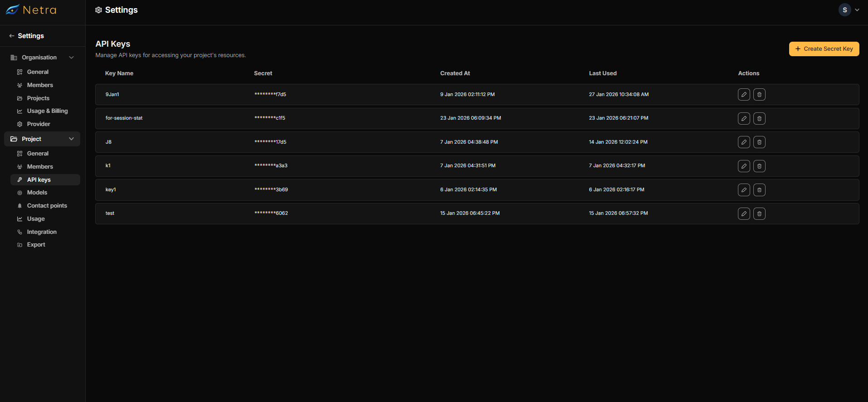868x402 pixels.
Task: Open the Integration page
Action: click(42, 232)
